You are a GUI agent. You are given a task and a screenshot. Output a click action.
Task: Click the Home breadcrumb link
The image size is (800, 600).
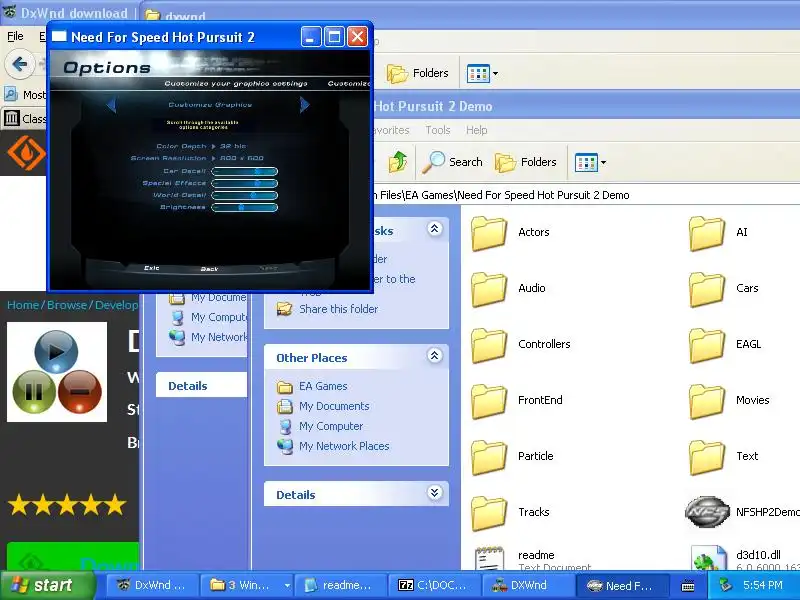click(x=23, y=305)
